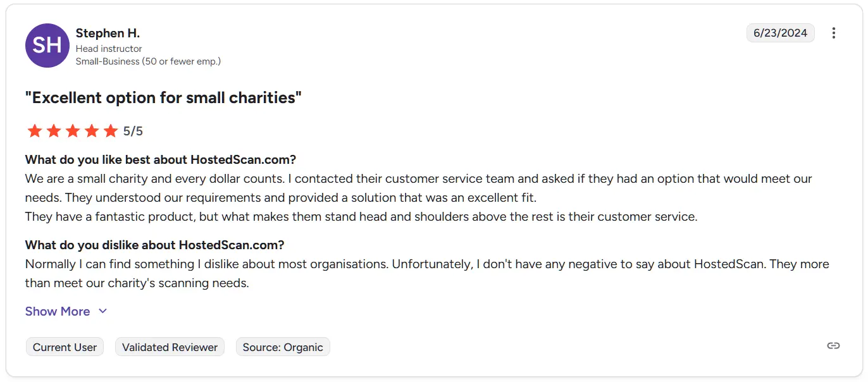Click the fifth rating star
868x382 pixels.
click(x=111, y=131)
